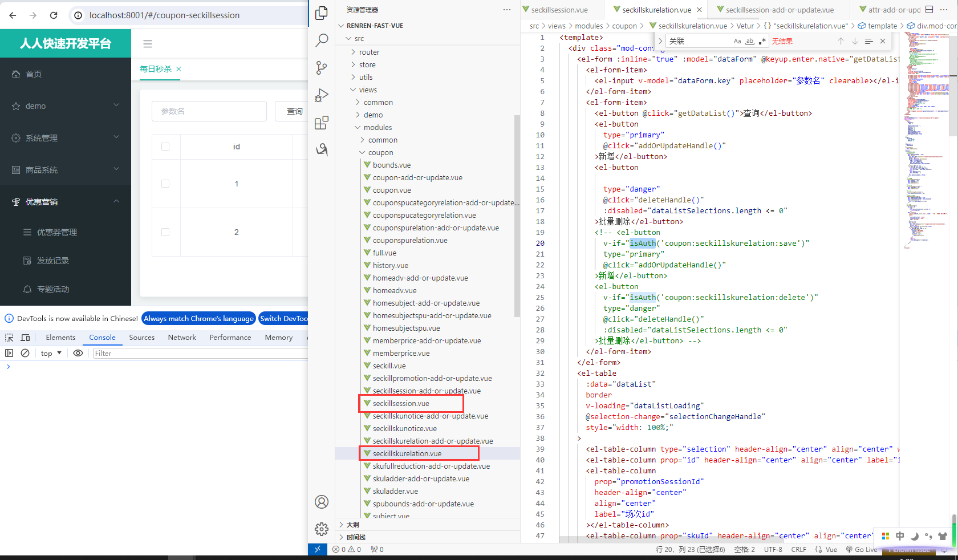Click the site information icon in address bar

(x=78, y=15)
